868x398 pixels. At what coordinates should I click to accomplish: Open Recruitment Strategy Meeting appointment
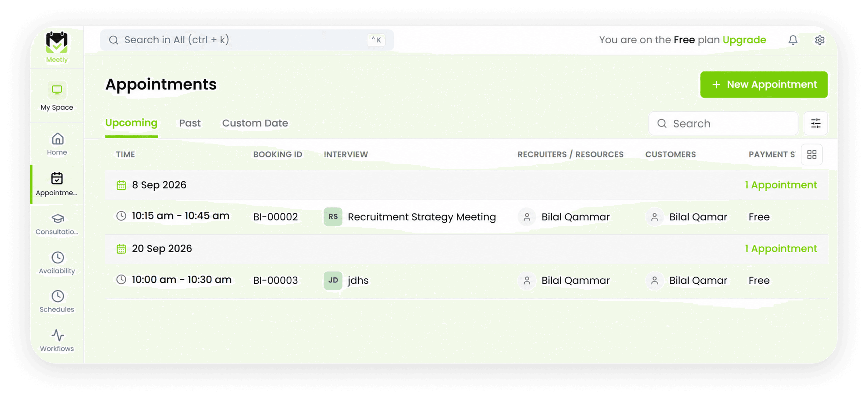422,217
